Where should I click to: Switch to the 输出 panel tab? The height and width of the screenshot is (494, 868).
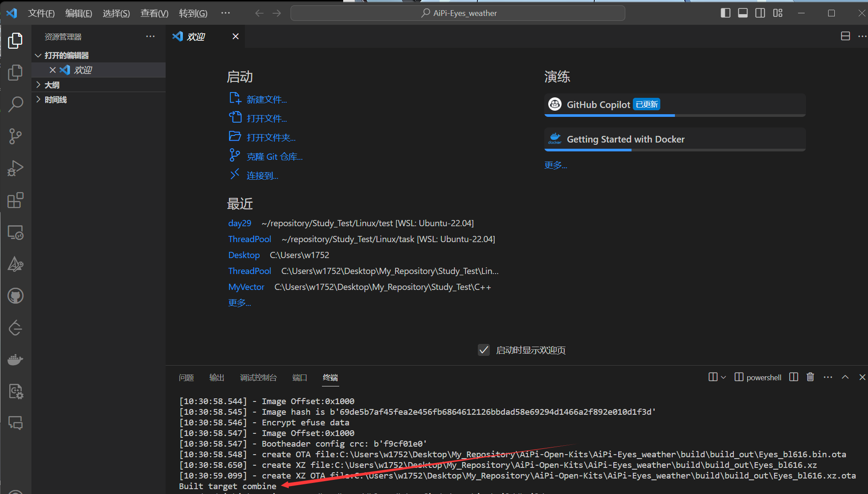point(217,378)
